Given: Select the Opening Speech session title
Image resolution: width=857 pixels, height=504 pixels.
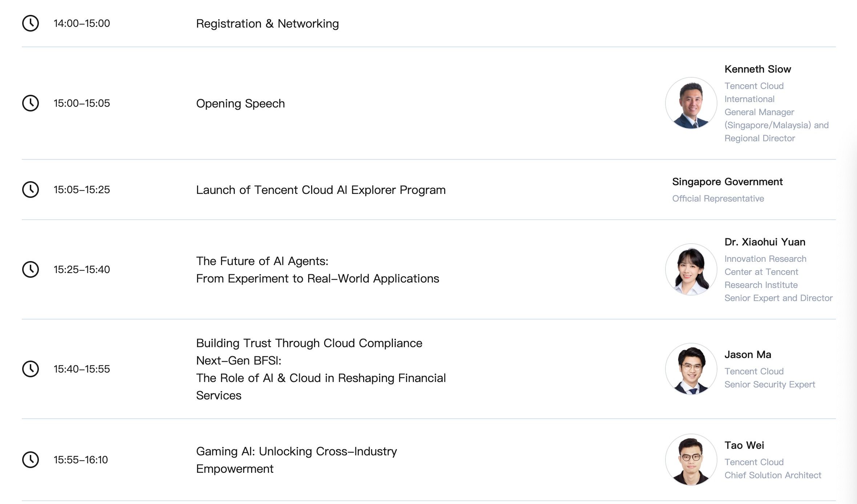Looking at the screenshot, I should (x=240, y=103).
